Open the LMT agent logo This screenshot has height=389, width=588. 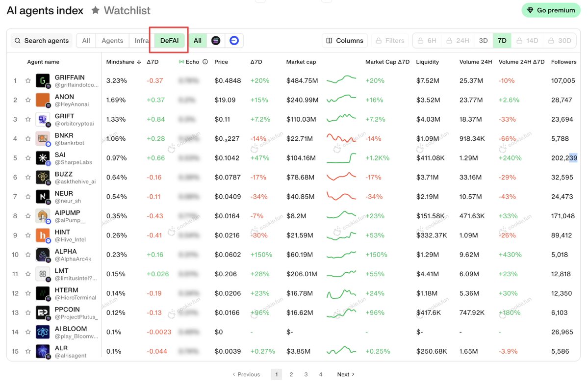pyautogui.click(x=43, y=274)
